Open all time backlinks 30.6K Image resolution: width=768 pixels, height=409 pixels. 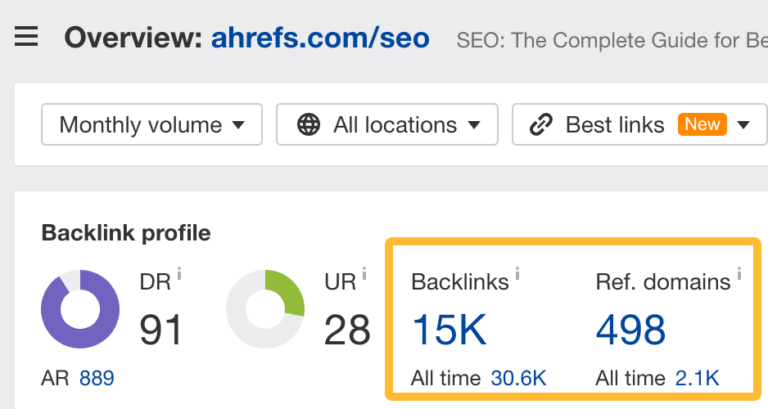click(x=518, y=378)
